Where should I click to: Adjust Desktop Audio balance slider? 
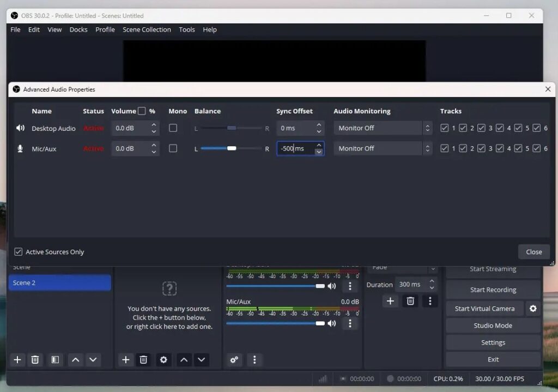coord(231,128)
